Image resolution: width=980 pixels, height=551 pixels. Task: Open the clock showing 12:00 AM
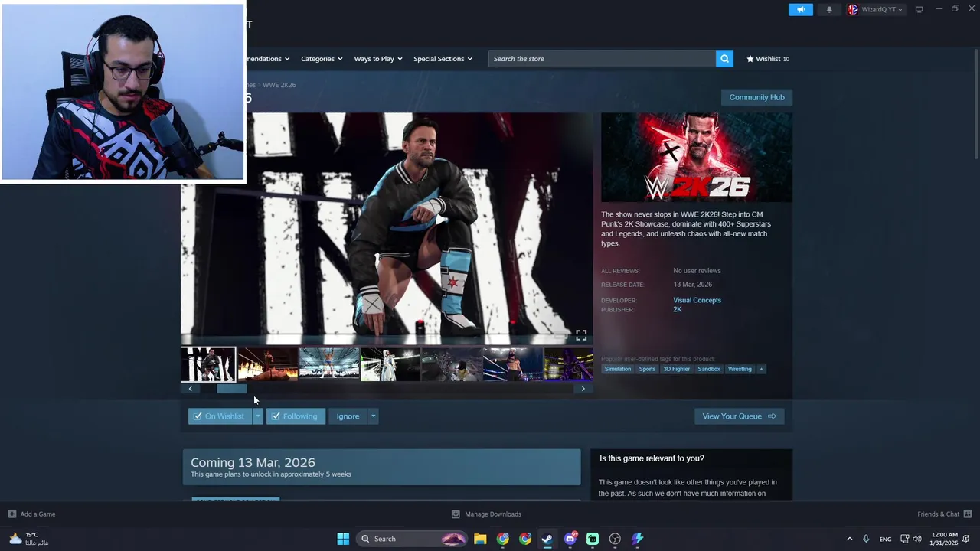[x=944, y=539]
